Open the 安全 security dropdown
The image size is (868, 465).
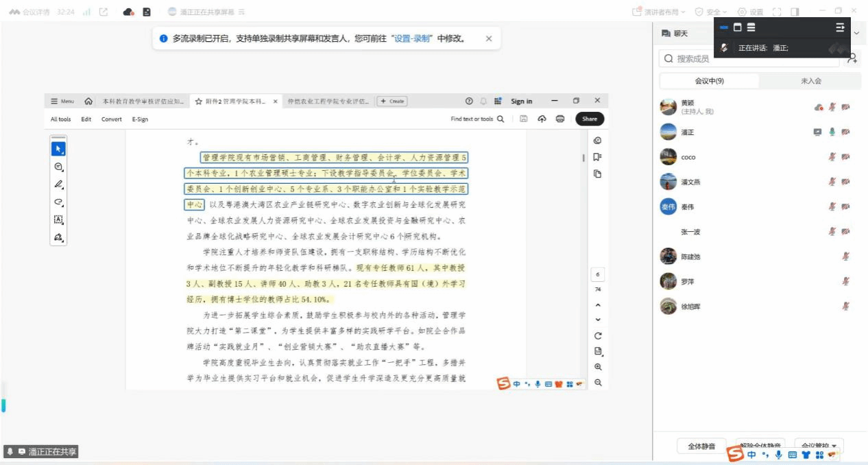coord(711,12)
